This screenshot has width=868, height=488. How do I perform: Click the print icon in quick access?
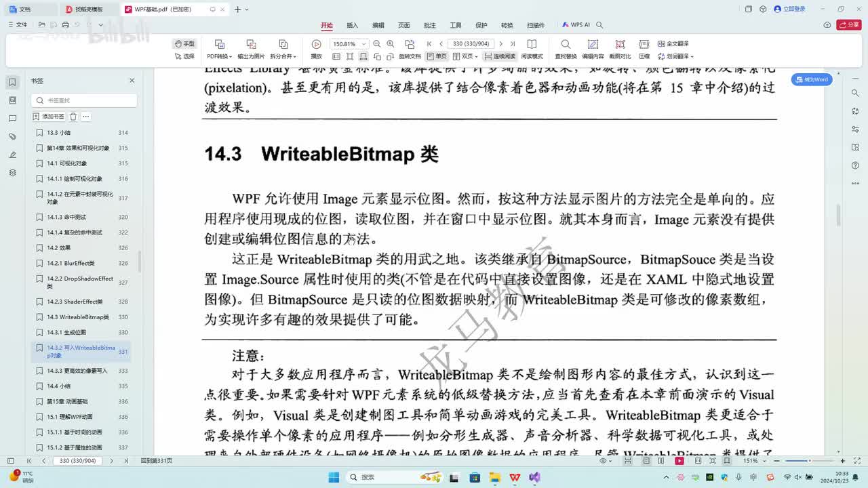click(x=65, y=25)
